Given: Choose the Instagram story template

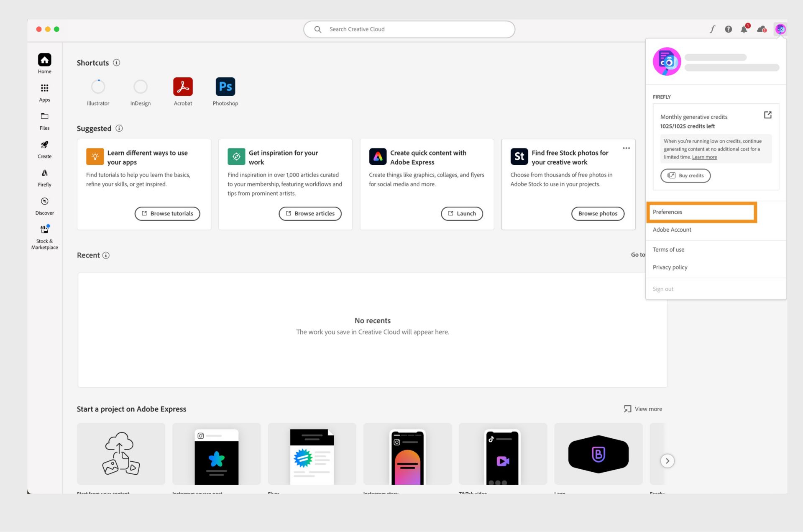Looking at the screenshot, I should (x=407, y=454).
